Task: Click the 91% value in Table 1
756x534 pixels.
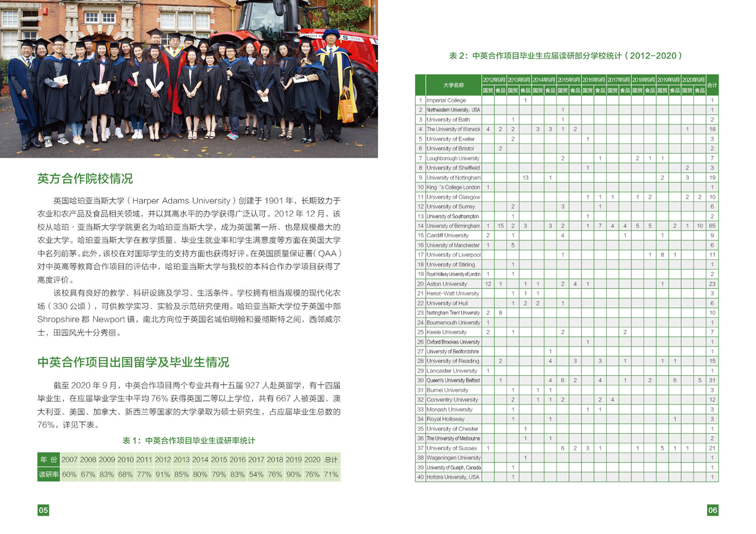Action: 163,474
